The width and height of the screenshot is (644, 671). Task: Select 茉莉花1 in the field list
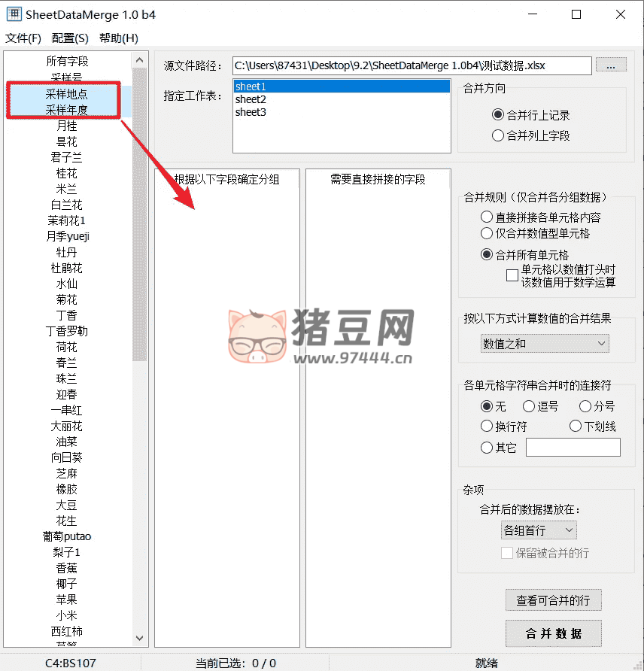(67, 220)
